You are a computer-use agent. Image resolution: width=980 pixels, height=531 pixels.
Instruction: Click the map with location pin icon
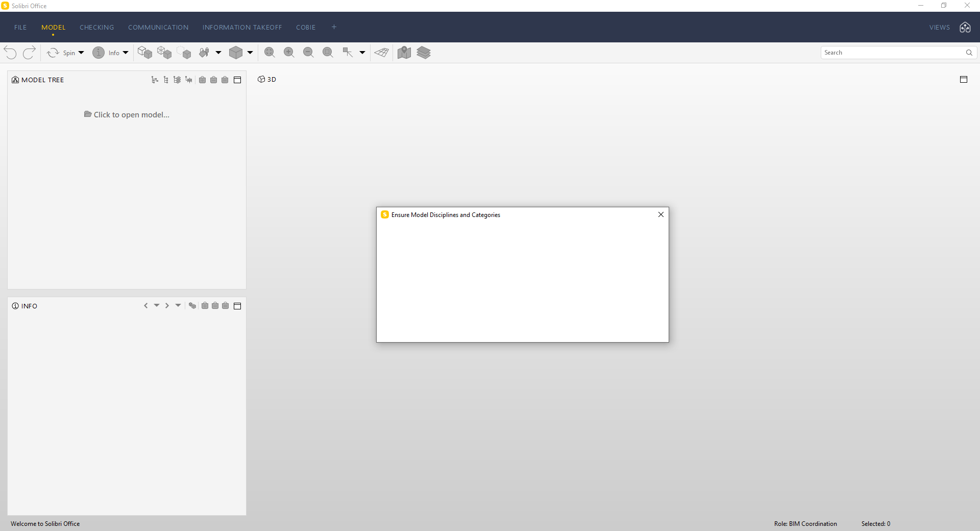(404, 53)
